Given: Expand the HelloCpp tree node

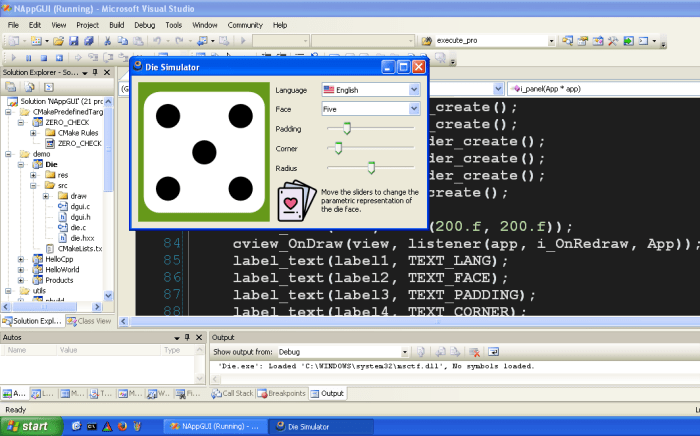Looking at the screenshot, I should (22, 258).
